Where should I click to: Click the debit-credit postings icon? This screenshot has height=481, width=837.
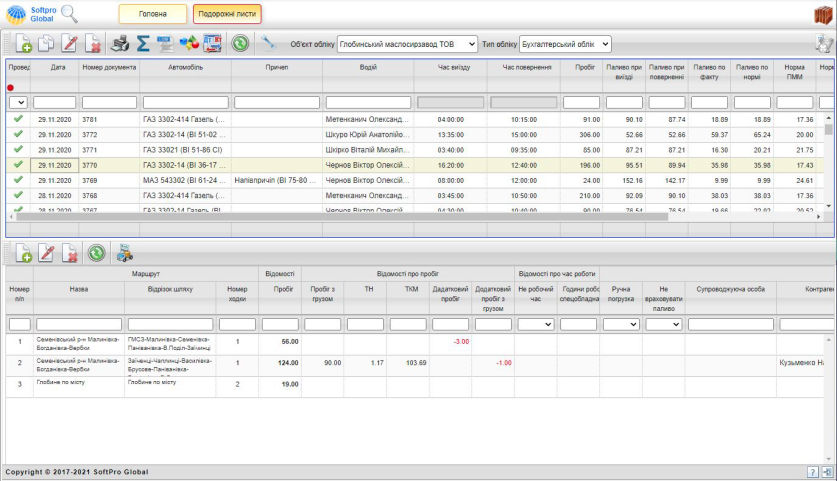click(x=212, y=43)
